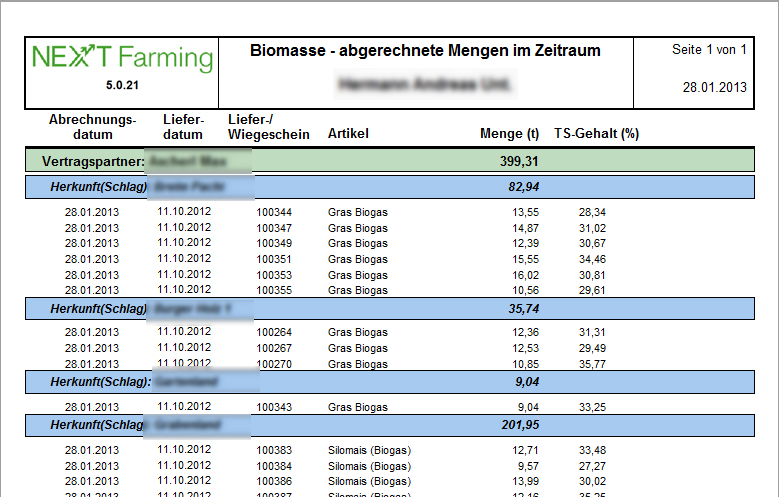Click the report date 28.01.2013 in header

714,87
